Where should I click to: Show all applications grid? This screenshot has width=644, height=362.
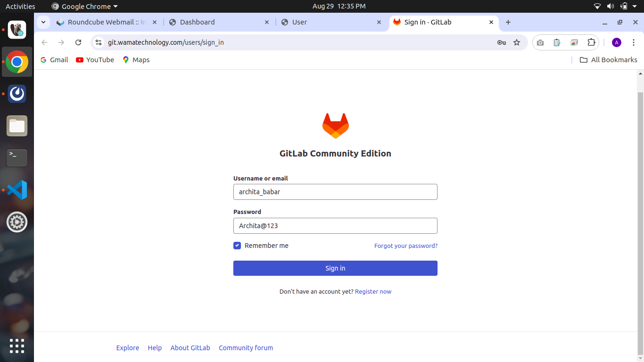point(17,346)
